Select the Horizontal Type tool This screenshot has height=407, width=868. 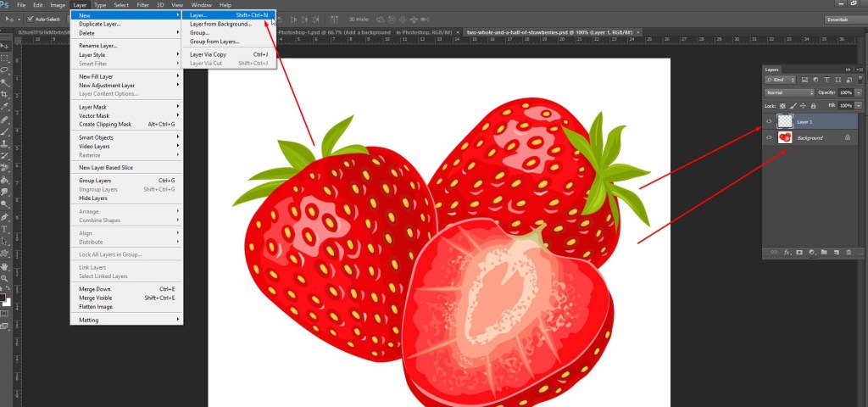point(5,229)
